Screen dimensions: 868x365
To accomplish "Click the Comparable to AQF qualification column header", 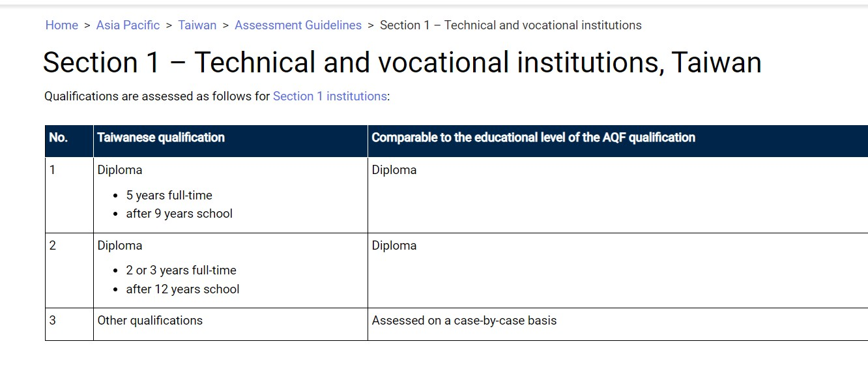I will tap(618, 141).
